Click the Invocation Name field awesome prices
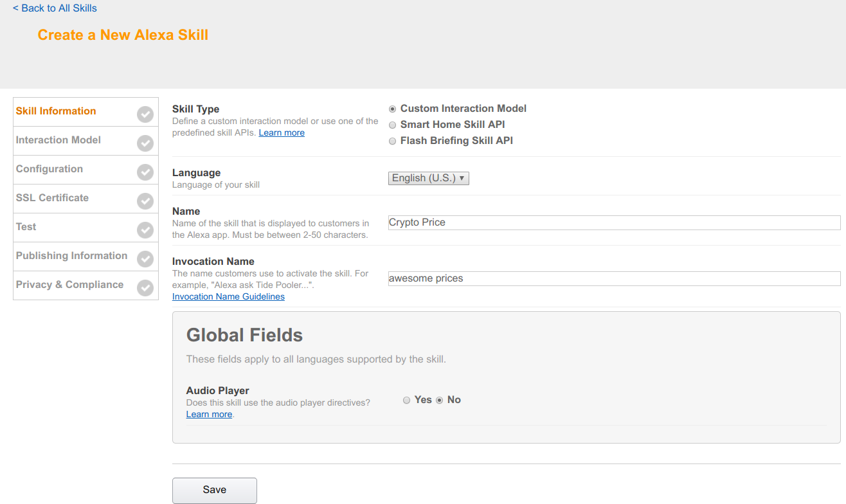 click(614, 278)
